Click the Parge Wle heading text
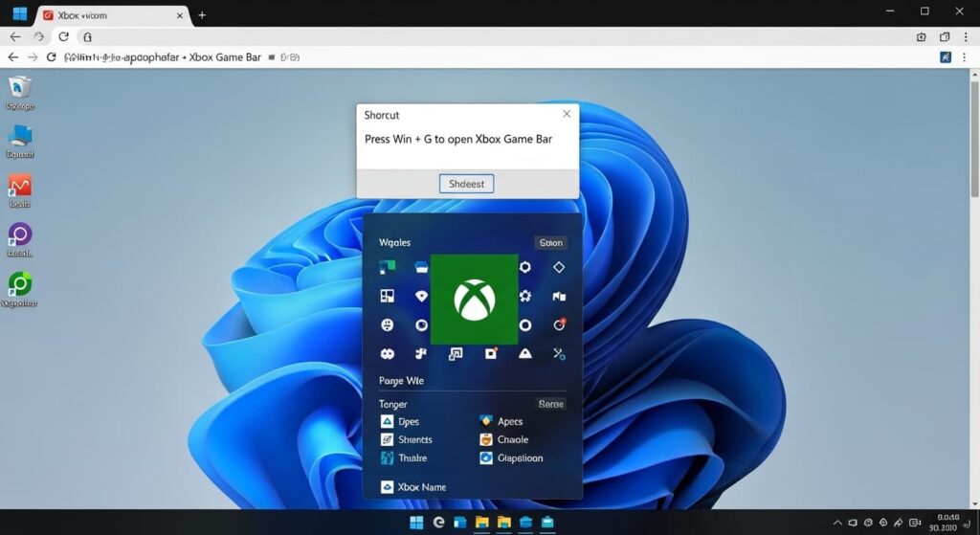 coord(401,381)
